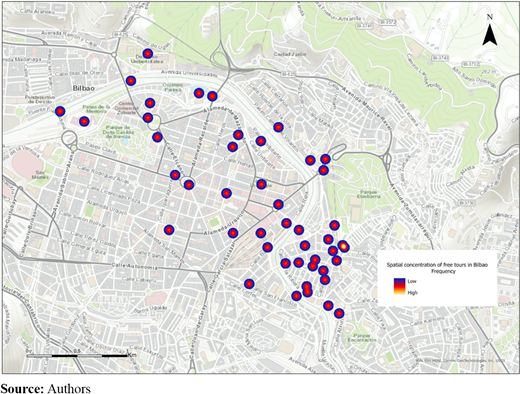Image resolution: width=520 pixels, height=394 pixels.
Task: Select the marker on Universidad de Deusto
Action: [x=148, y=54]
